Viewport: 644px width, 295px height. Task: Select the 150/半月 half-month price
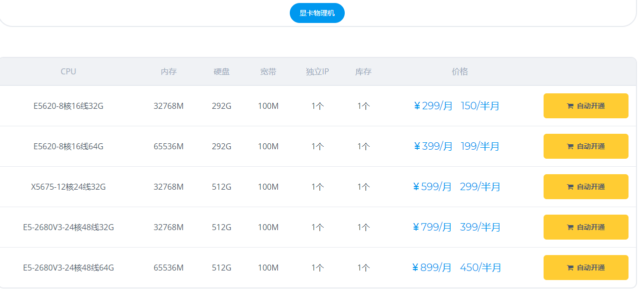click(x=480, y=106)
